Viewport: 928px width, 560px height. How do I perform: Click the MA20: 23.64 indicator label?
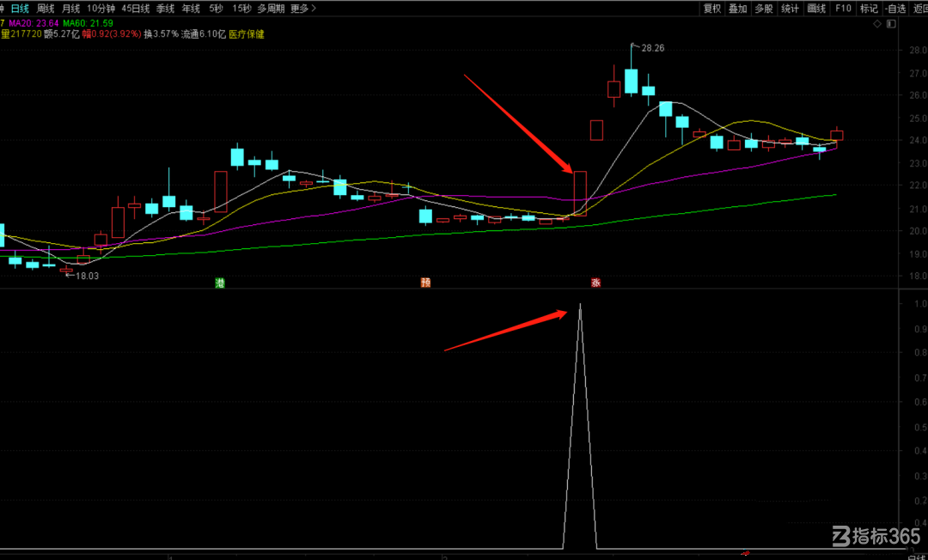tap(34, 23)
